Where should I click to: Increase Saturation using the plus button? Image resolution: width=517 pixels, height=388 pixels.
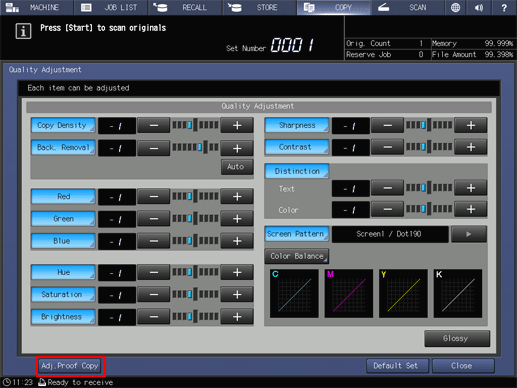[x=237, y=294]
